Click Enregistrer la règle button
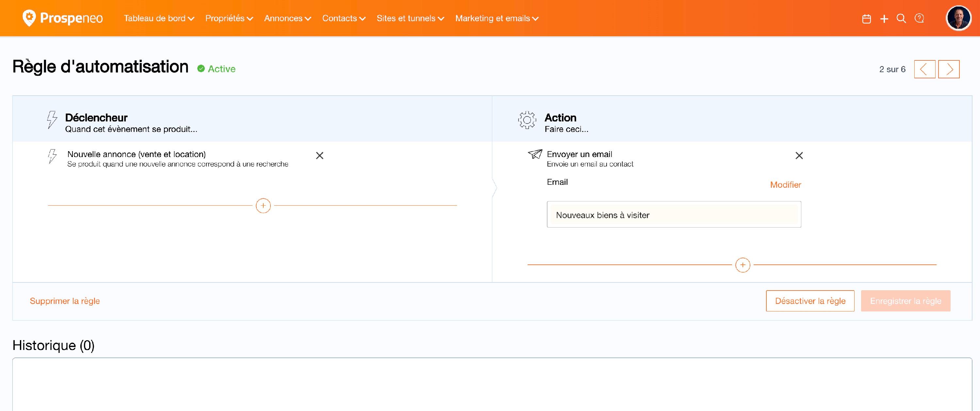This screenshot has height=411, width=980. pyautogui.click(x=906, y=301)
